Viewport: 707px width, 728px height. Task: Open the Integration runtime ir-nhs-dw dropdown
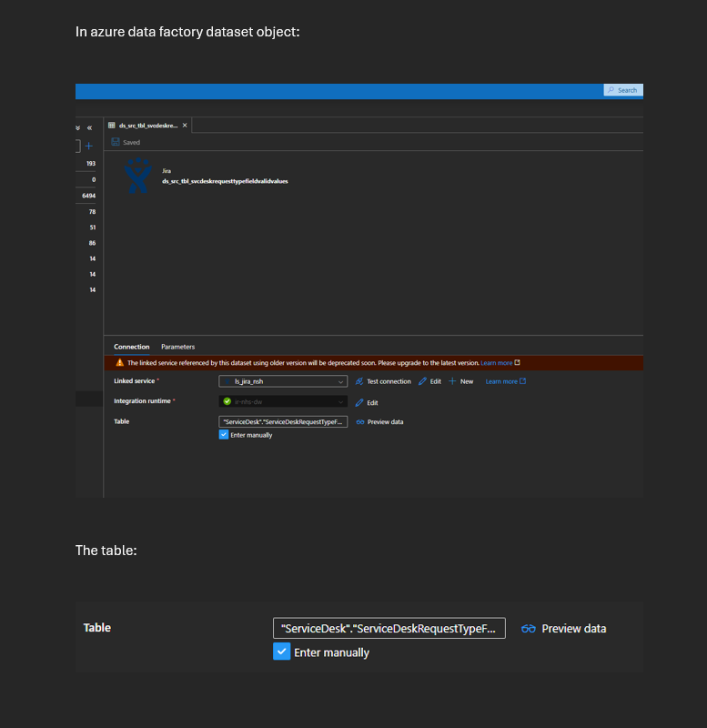tap(283, 401)
